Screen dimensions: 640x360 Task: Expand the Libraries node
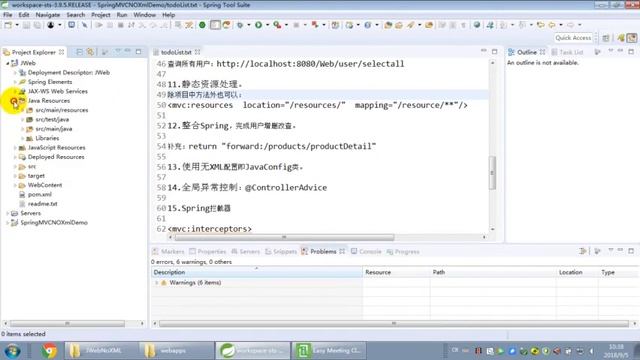pyautogui.click(x=23, y=138)
